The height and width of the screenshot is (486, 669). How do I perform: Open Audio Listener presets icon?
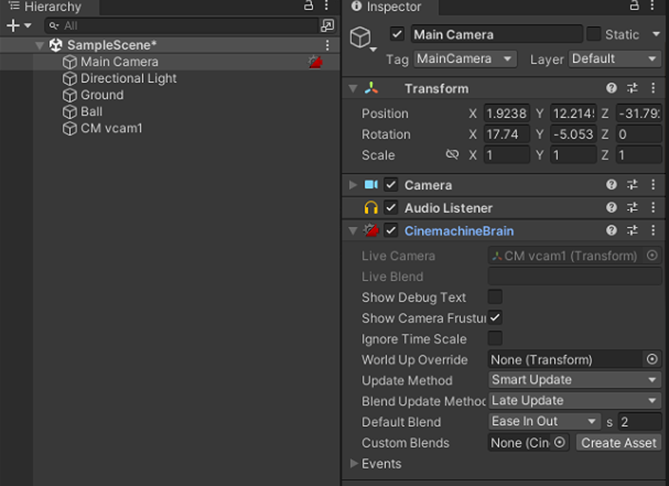632,208
